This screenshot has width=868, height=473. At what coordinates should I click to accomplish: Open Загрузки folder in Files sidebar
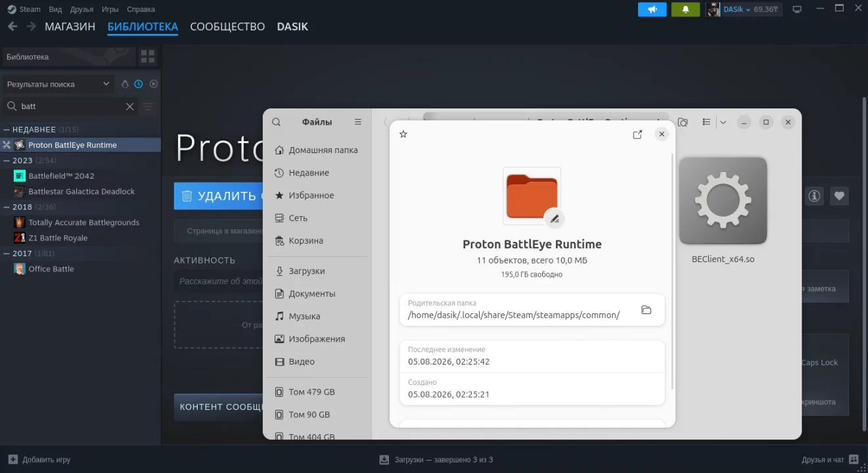(x=317, y=271)
